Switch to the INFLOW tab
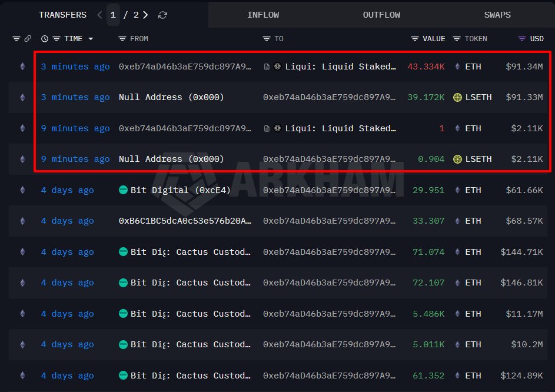This screenshot has height=392, width=555. [263, 15]
